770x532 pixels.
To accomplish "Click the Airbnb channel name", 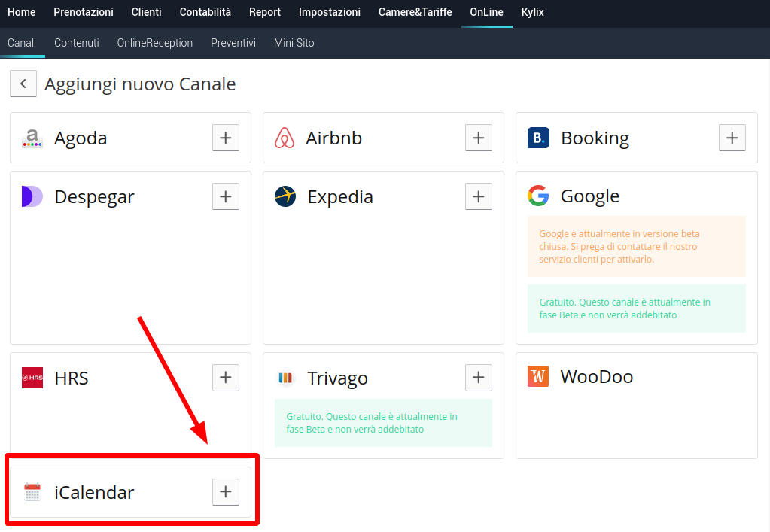I will (334, 138).
